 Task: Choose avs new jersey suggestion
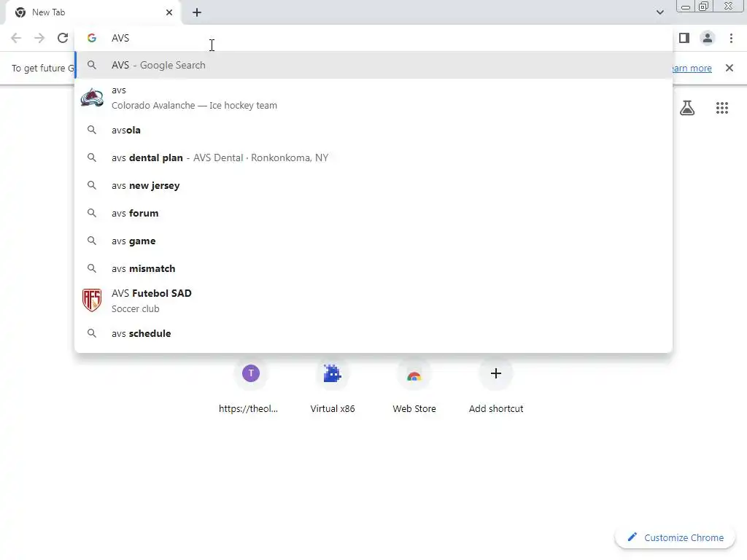(373, 185)
